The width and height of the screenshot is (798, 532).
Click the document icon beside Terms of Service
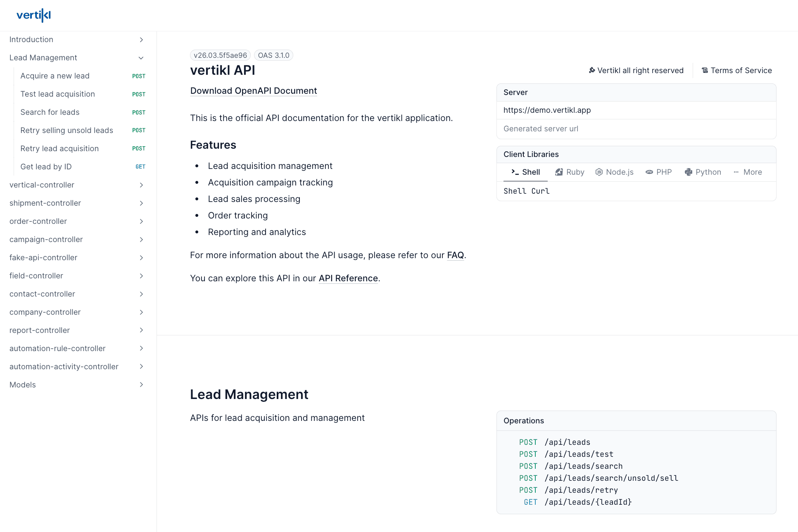click(705, 70)
